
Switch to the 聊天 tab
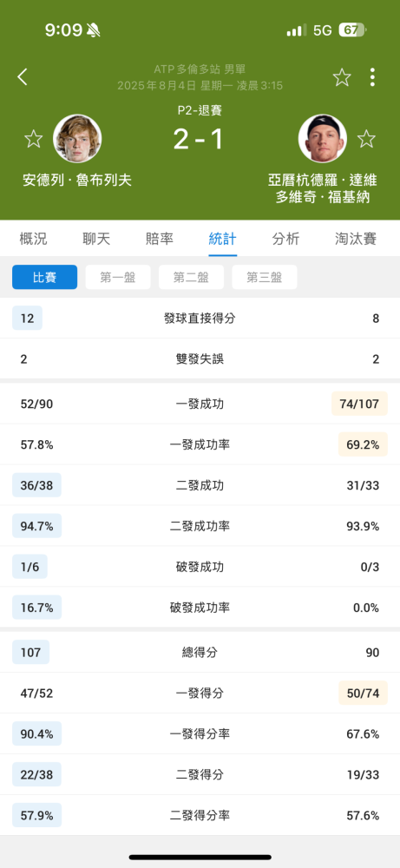[96, 239]
